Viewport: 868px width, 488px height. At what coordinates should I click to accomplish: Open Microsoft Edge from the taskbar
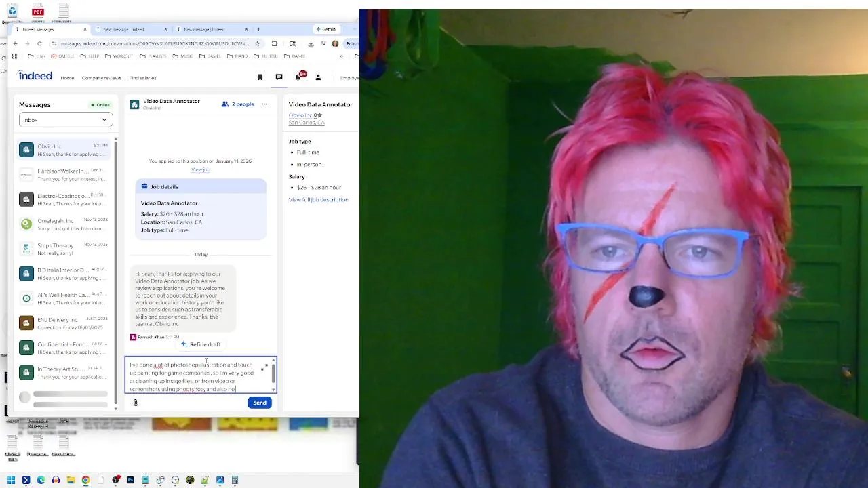pyautogui.click(x=41, y=480)
